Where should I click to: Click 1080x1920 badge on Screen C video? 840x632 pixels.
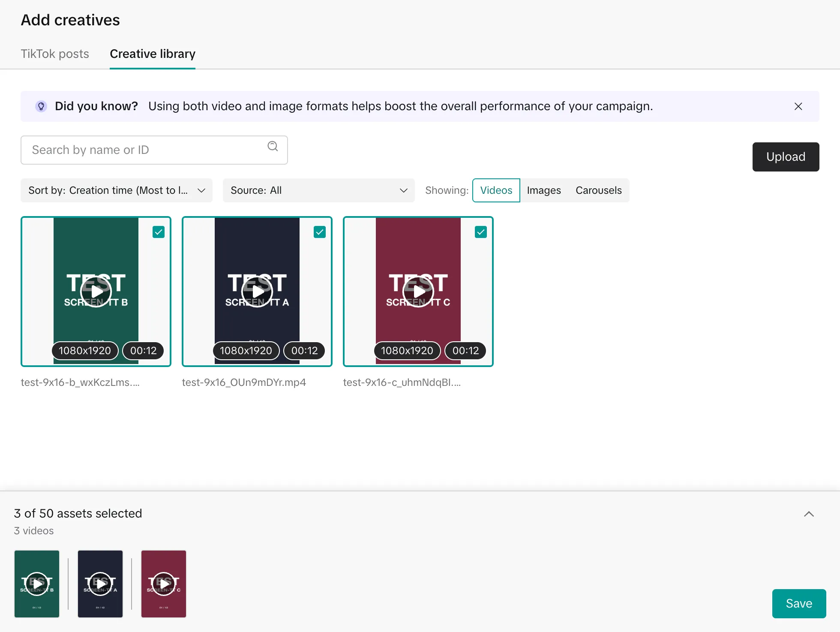click(x=407, y=351)
